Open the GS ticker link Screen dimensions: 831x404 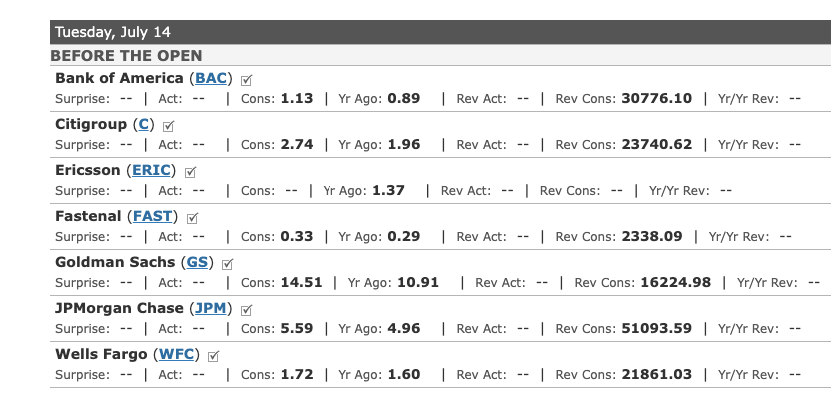pyautogui.click(x=197, y=262)
